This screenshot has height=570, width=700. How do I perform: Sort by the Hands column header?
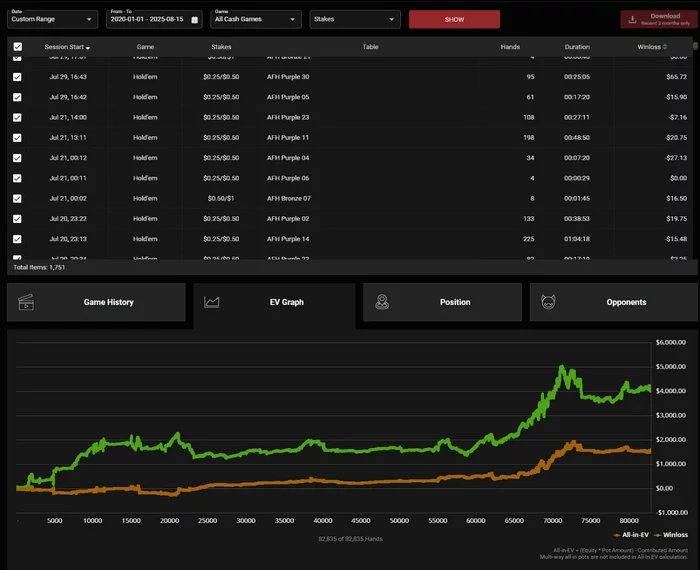click(510, 47)
